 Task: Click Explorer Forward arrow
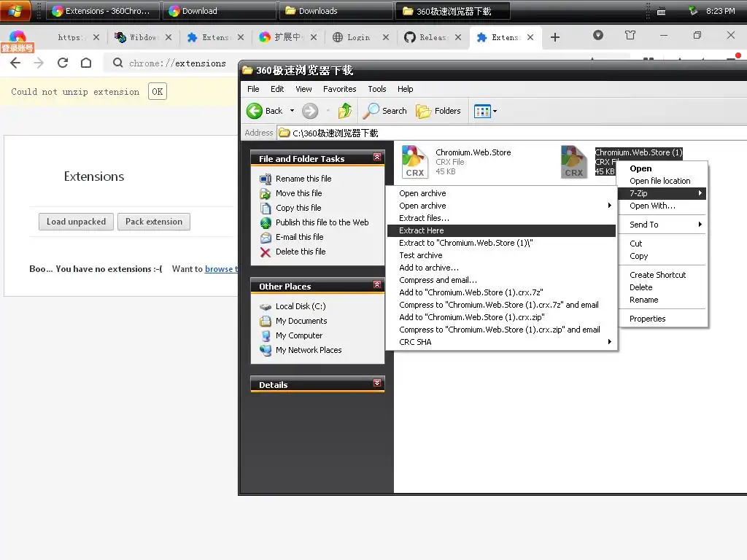(310, 111)
